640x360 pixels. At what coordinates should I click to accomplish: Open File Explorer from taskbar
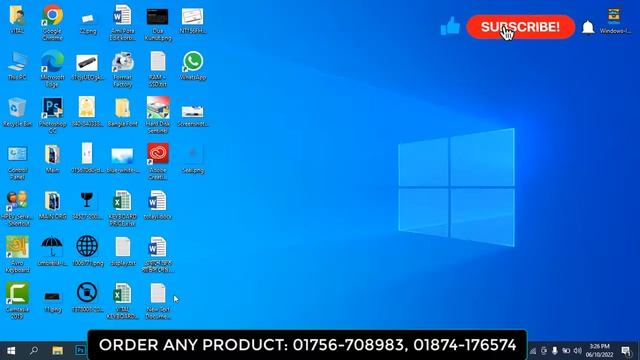[x=58, y=350]
